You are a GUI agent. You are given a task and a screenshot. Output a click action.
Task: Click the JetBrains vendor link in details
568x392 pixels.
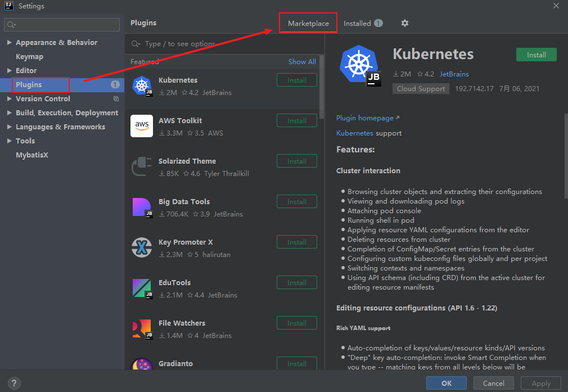tap(454, 74)
